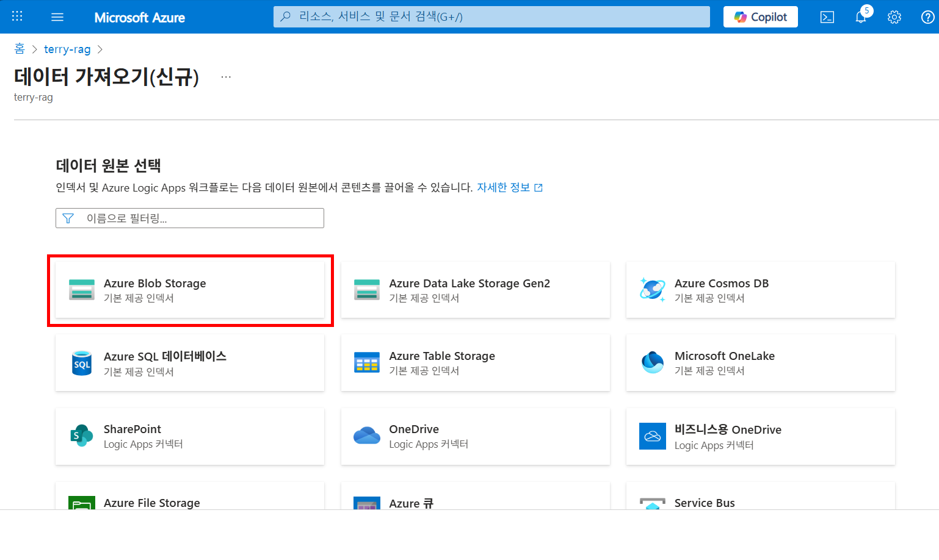Viewport: 939px width, 560px height.
Task: Click the Azure File Storage icon
Action: pyautogui.click(x=82, y=503)
